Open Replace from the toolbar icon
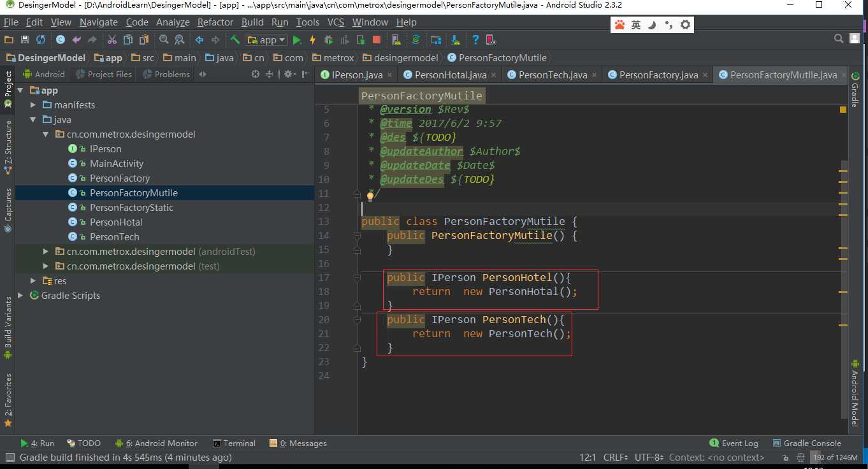The height and width of the screenshot is (469, 868). coord(180,40)
